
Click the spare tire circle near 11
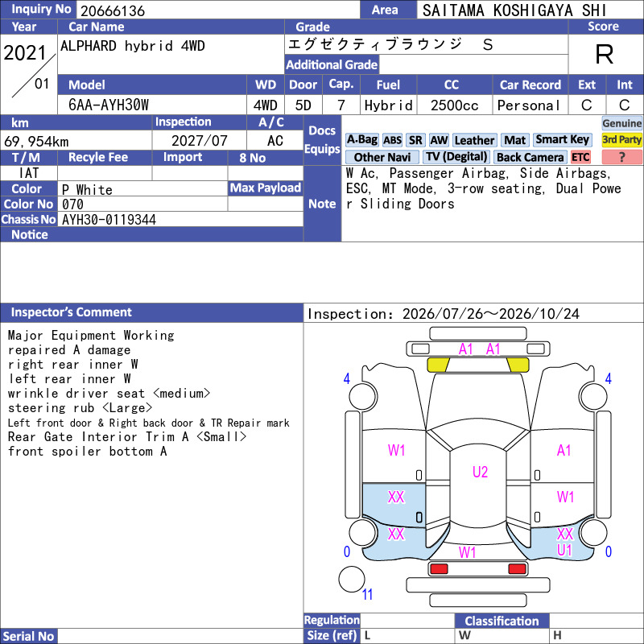pyautogui.click(x=352, y=579)
